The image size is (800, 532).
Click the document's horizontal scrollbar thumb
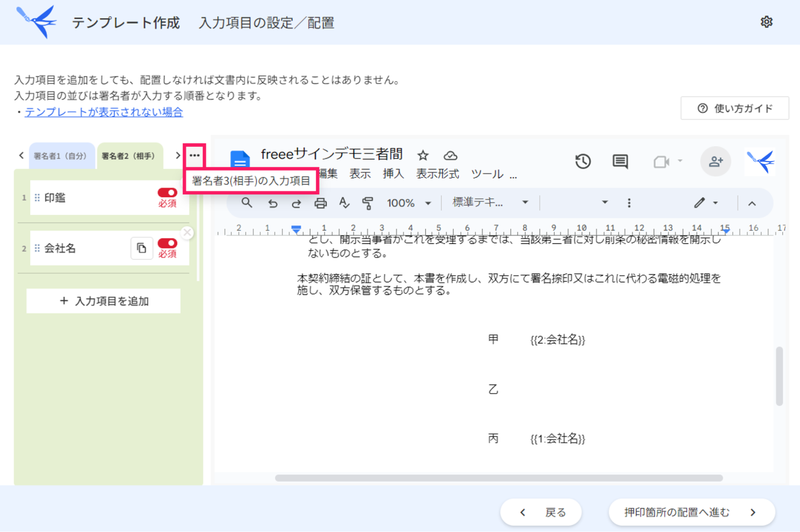(499, 478)
